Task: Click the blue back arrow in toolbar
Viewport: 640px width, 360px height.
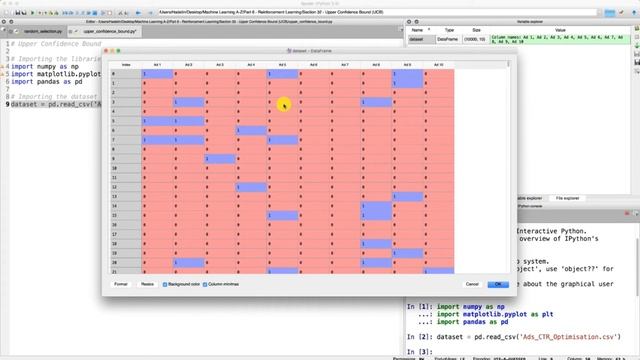Action: click(x=138, y=13)
